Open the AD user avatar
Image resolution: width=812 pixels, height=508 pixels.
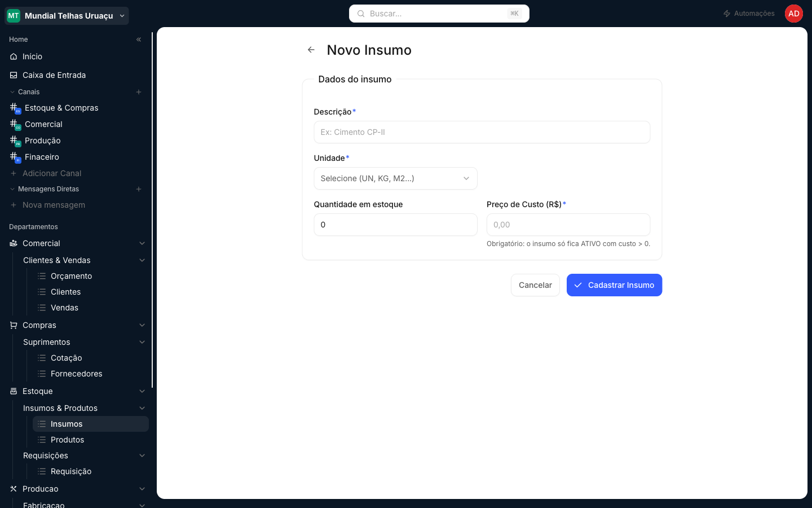[x=794, y=14]
